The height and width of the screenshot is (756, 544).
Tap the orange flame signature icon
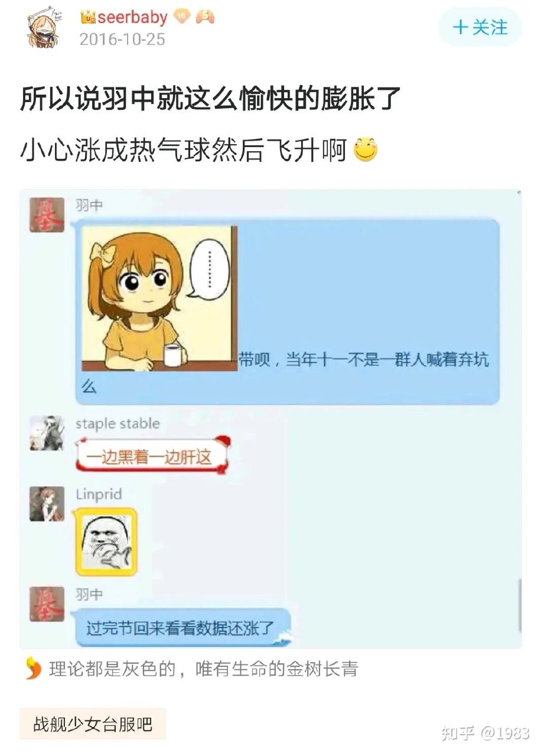pyautogui.click(x=34, y=669)
